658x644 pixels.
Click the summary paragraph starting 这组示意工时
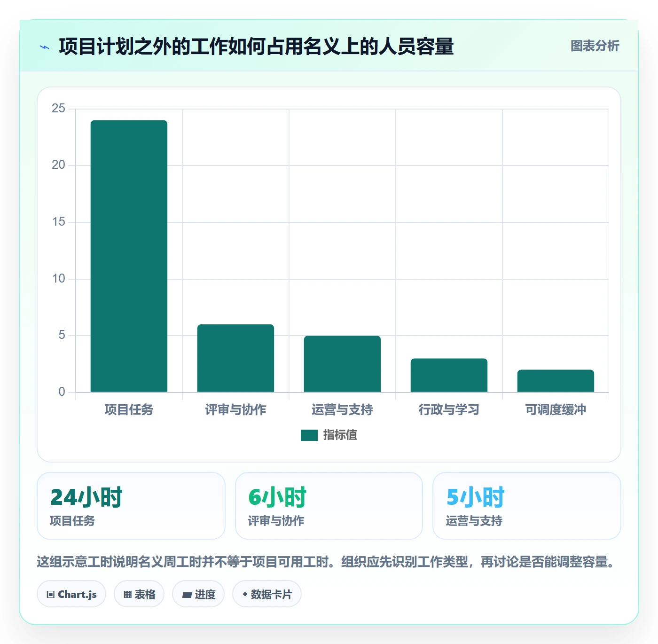326,562
